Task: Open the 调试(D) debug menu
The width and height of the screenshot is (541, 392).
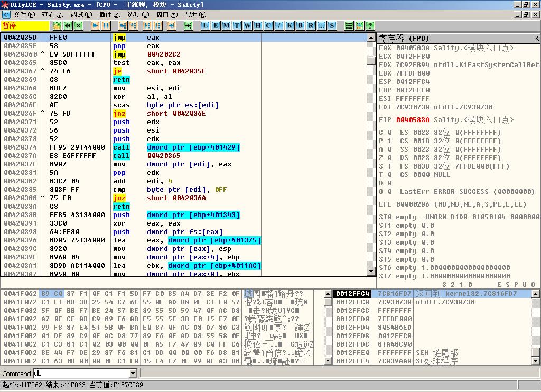Action: [81, 15]
